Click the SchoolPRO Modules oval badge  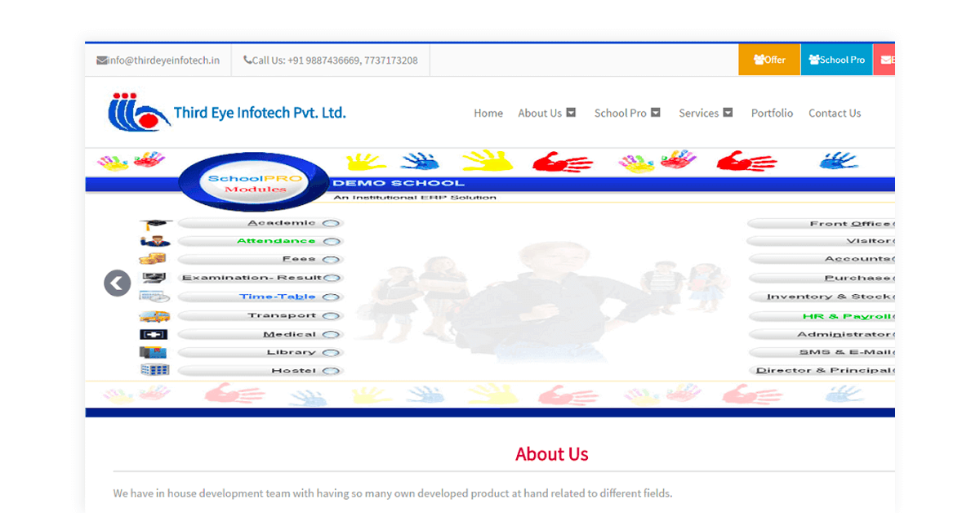pyautogui.click(x=254, y=183)
